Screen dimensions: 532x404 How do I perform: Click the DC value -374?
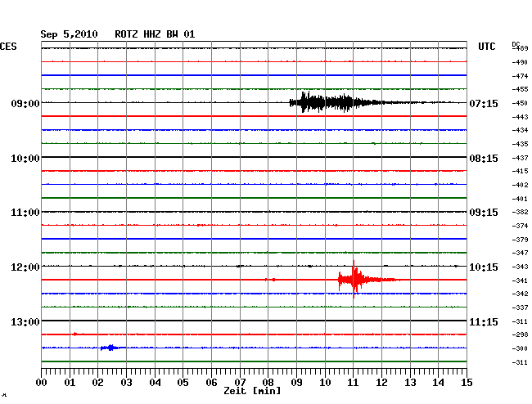pos(520,226)
